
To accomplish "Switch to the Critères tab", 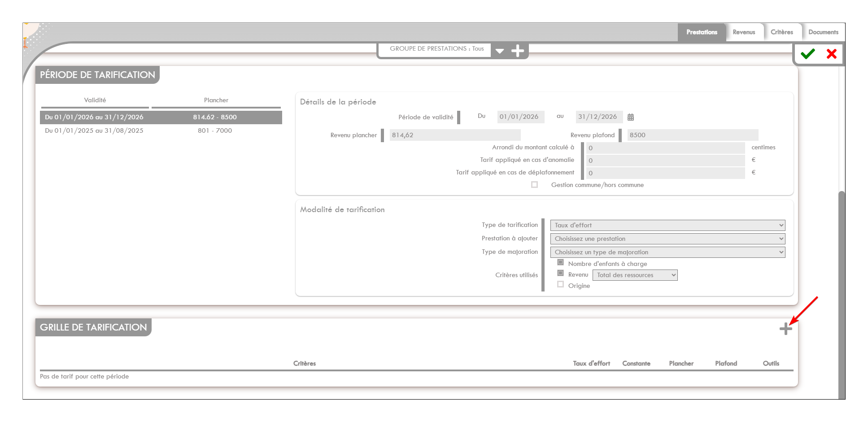I will click(781, 32).
